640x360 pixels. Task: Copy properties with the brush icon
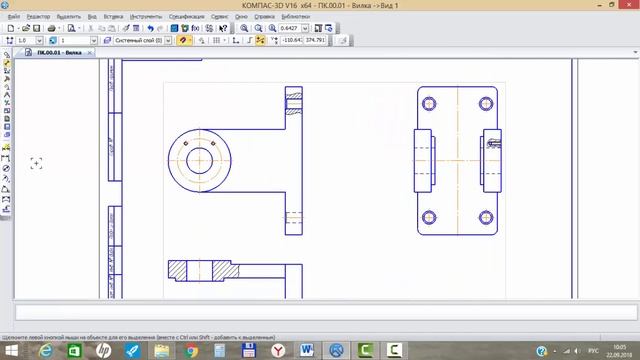coord(126,28)
